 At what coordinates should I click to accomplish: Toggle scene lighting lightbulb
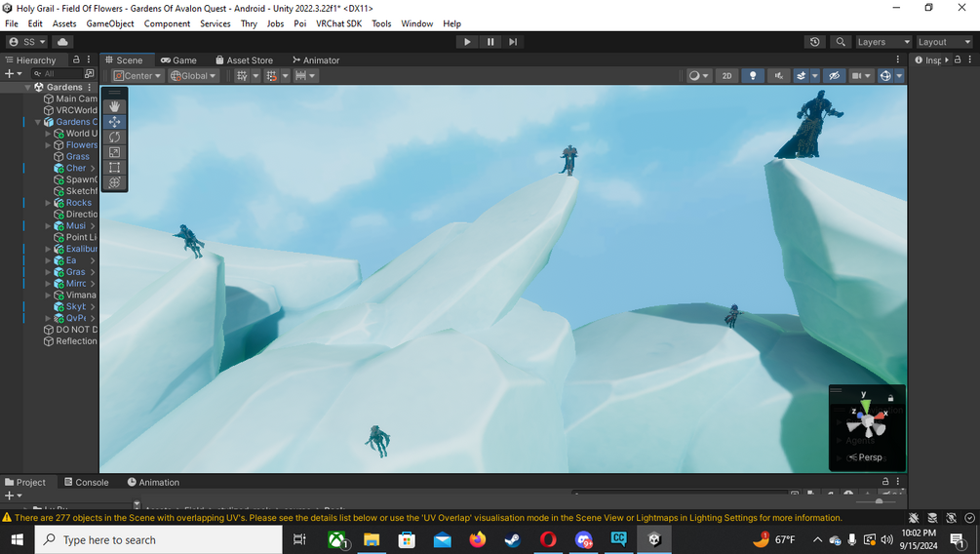click(x=753, y=76)
